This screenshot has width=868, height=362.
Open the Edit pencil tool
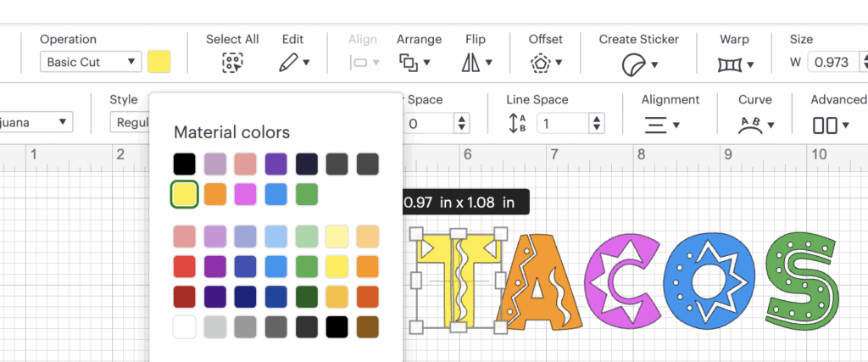[293, 63]
